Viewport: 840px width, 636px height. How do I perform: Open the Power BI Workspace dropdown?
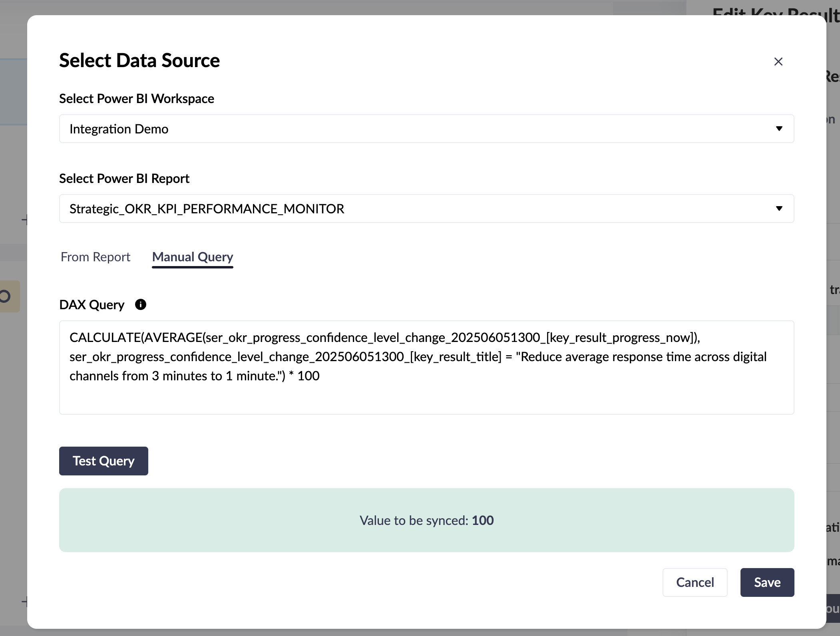[426, 129]
